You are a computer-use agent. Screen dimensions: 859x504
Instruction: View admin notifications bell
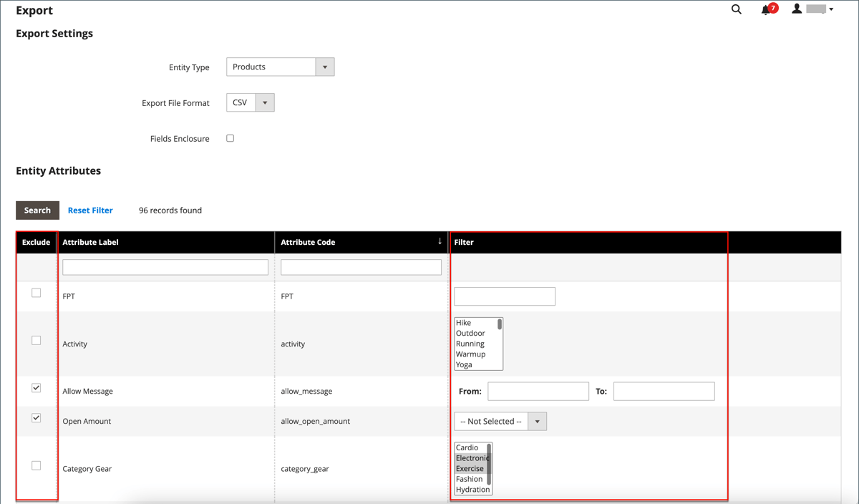click(x=765, y=9)
